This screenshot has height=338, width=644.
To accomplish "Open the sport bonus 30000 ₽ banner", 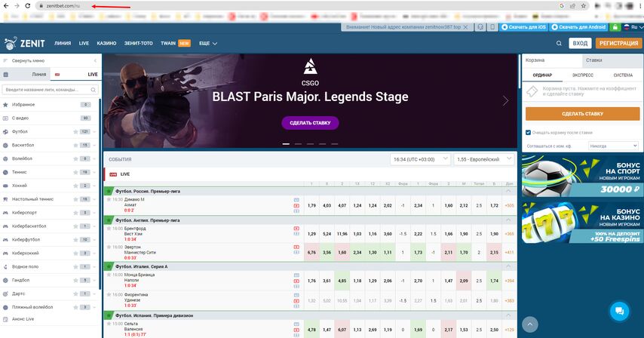I will click(x=582, y=177).
